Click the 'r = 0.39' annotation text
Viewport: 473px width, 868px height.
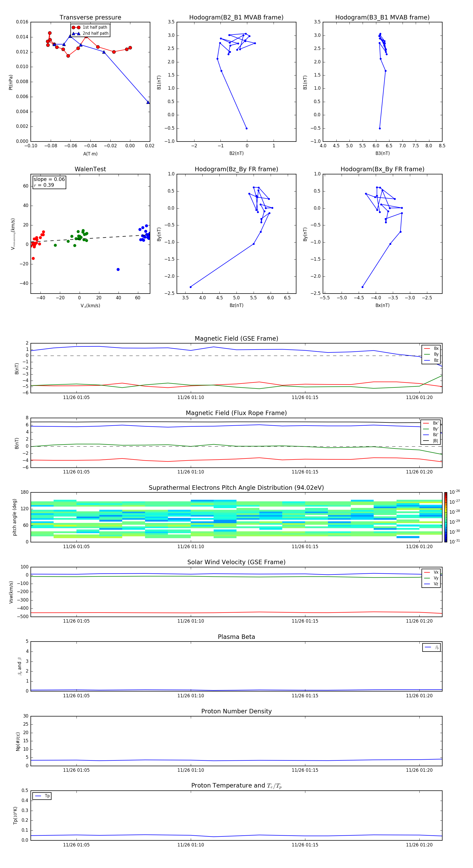pyautogui.click(x=44, y=185)
